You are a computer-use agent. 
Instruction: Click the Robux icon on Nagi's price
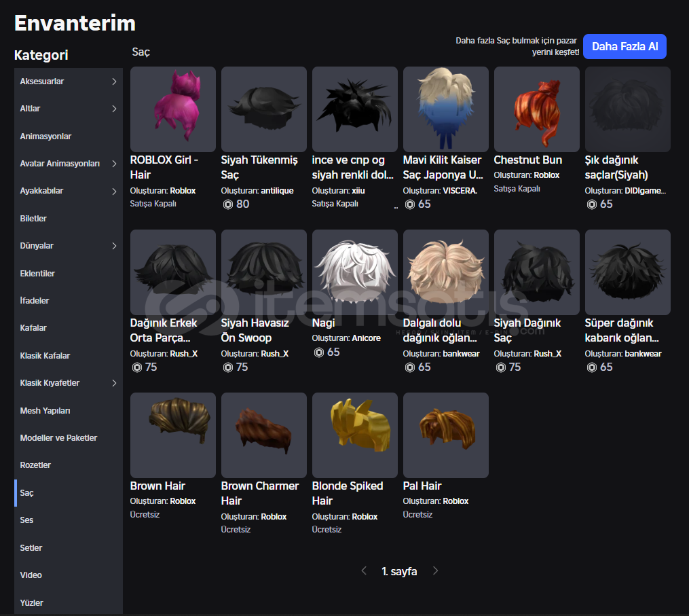[x=318, y=352]
